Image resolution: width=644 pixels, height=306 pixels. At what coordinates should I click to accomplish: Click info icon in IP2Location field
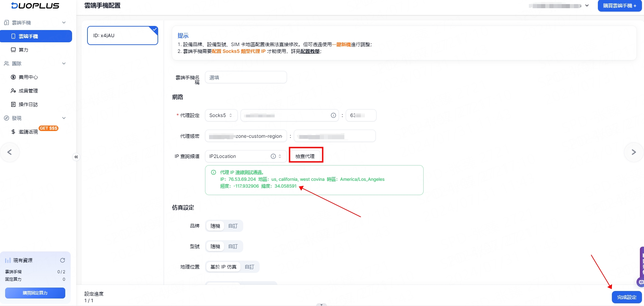click(x=273, y=156)
